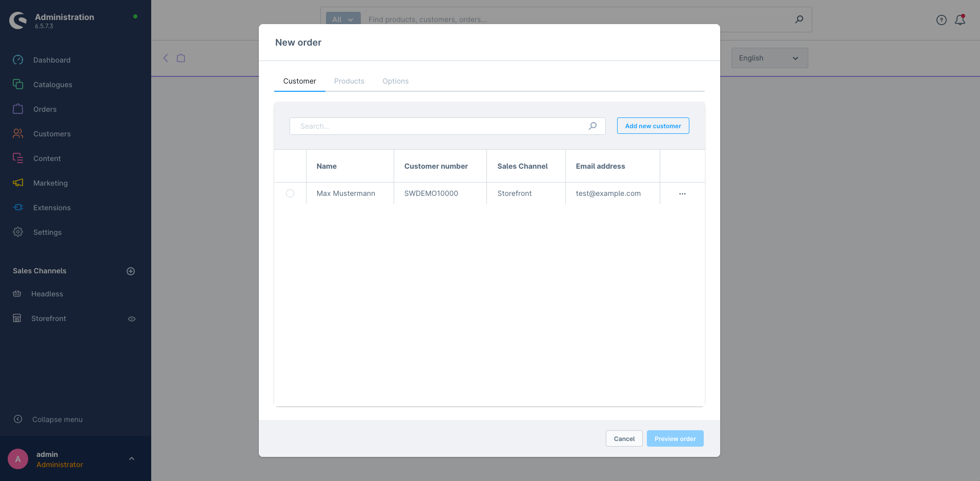980x481 pixels.
Task: Click the Administrator role label
Action: point(59,465)
